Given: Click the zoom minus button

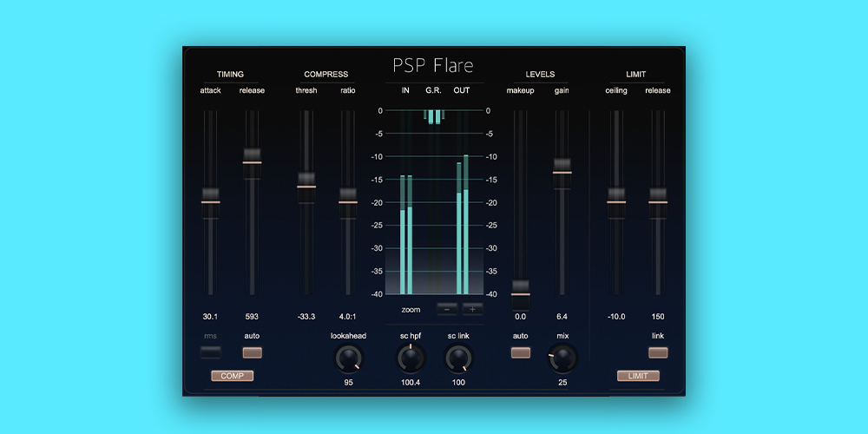Looking at the screenshot, I should [447, 308].
